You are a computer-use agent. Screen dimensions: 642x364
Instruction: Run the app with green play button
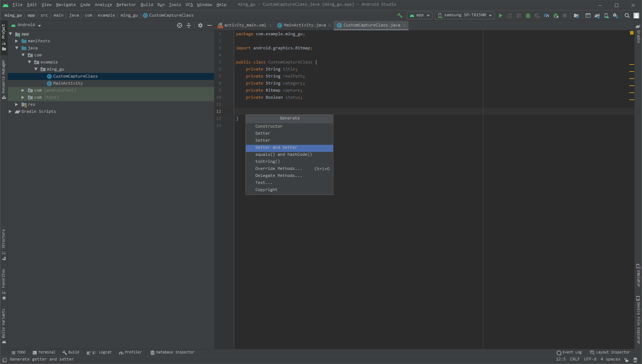(x=501, y=16)
